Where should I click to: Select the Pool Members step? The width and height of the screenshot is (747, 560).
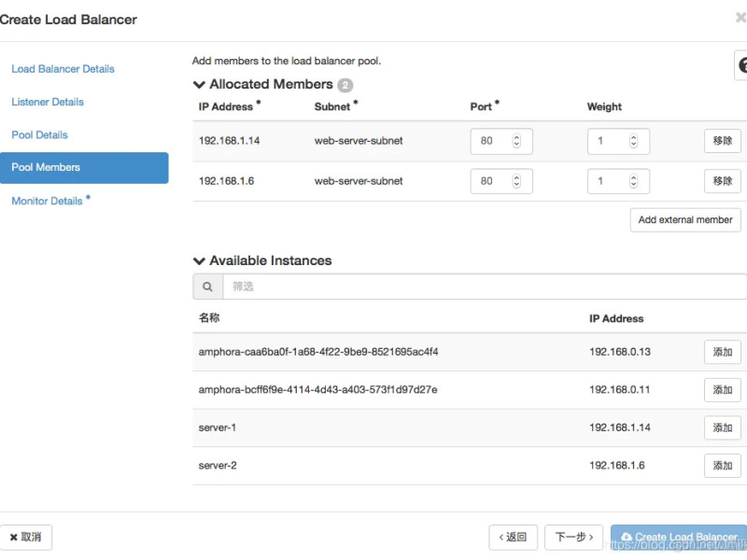coord(84,168)
